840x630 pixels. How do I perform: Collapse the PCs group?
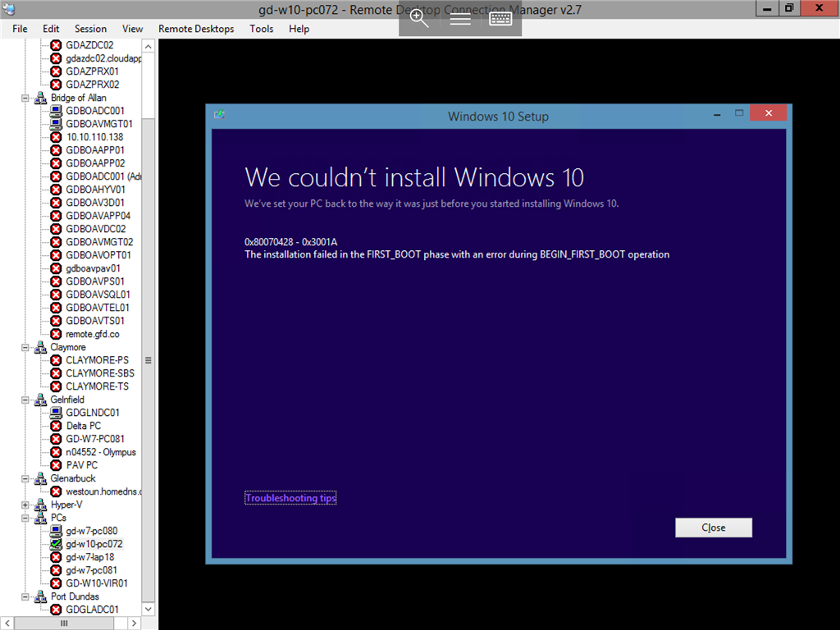(25, 518)
